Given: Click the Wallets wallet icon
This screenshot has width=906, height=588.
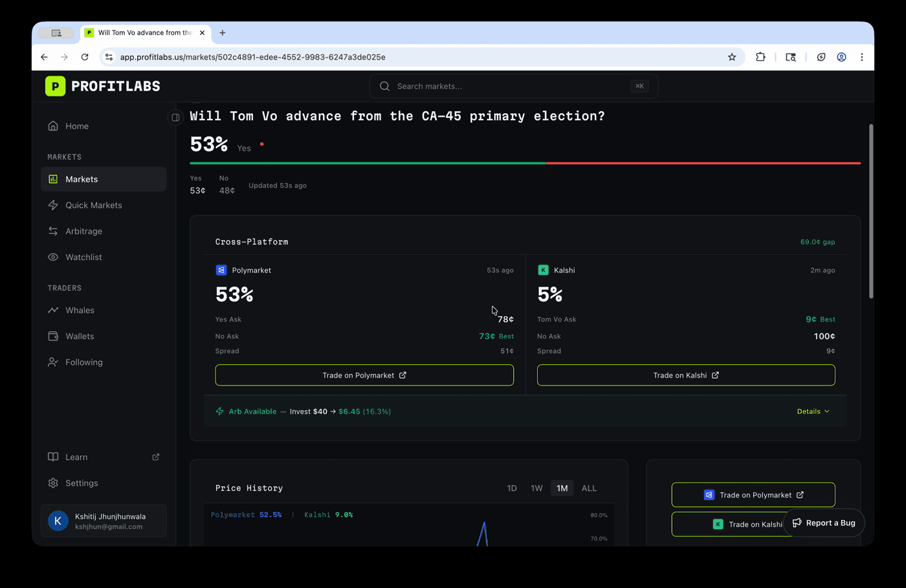Looking at the screenshot, I should pos(53,336).
